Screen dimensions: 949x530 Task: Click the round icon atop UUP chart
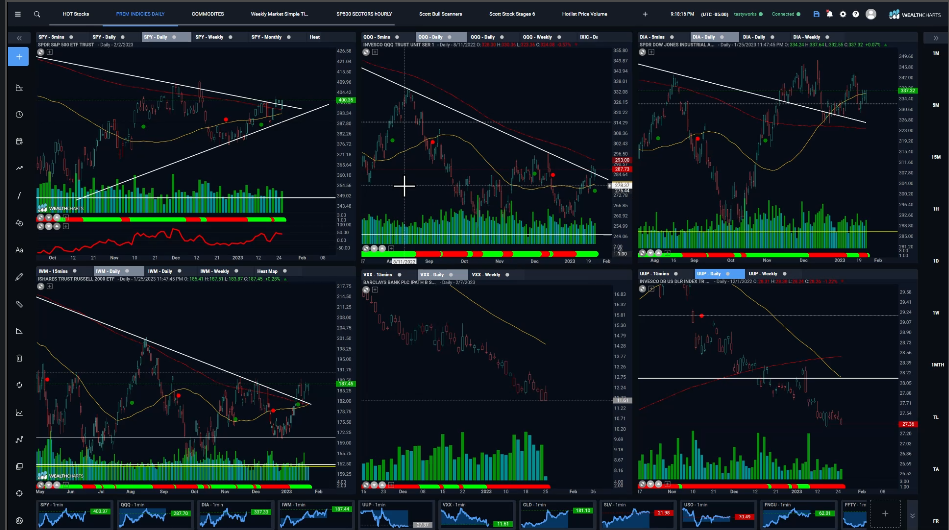642,289
